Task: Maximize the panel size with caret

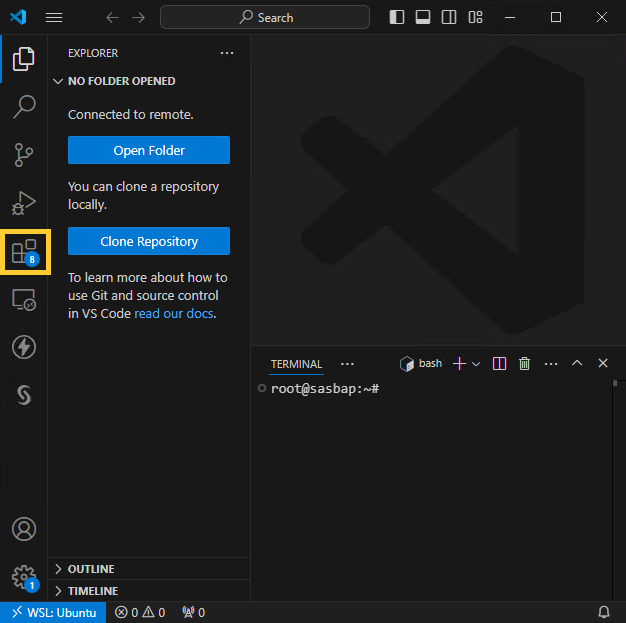Action: [x=577, y=363]
